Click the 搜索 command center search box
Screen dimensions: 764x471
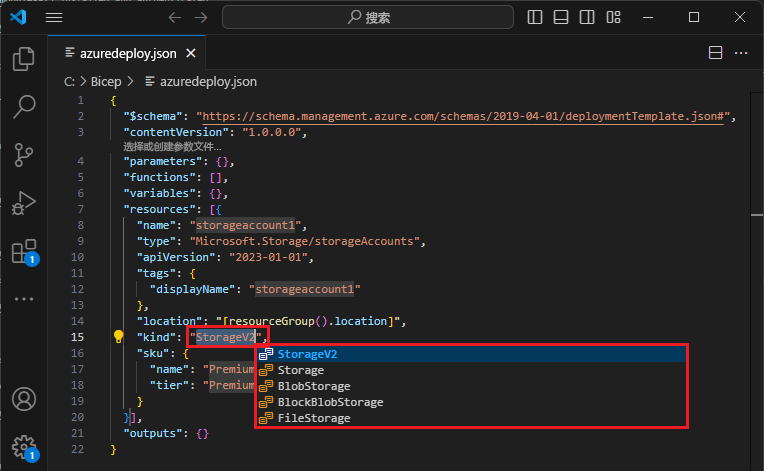pyautogui.click(x=368, y=18)
